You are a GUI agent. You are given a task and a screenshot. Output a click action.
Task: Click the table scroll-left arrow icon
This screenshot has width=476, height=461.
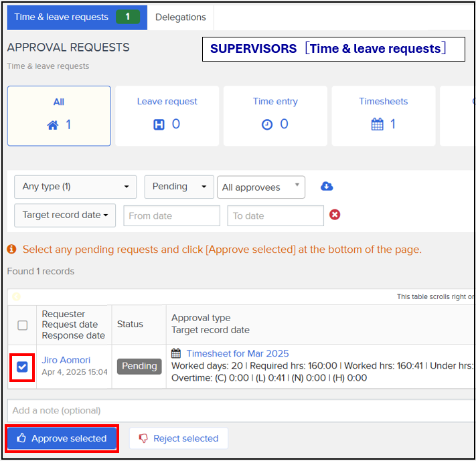16,296
